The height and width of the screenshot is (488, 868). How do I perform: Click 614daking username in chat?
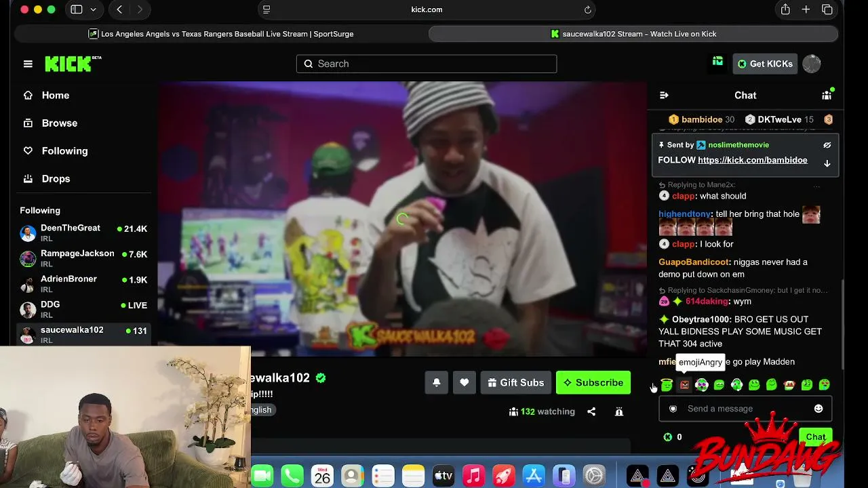707,302
